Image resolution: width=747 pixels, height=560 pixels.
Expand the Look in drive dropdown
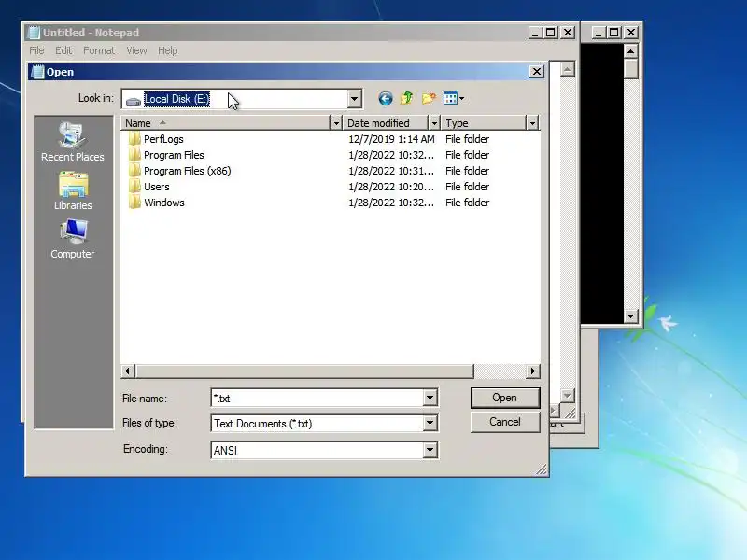point(354,99)
